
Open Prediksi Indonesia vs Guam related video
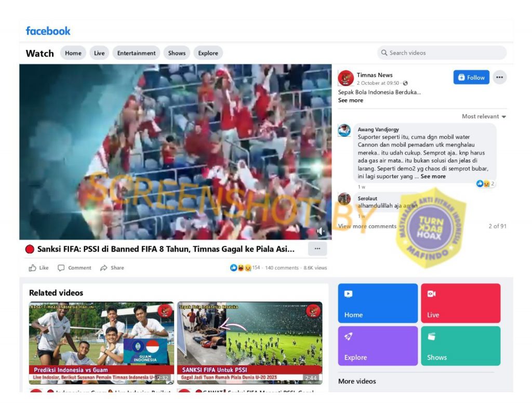pos(101,343)
